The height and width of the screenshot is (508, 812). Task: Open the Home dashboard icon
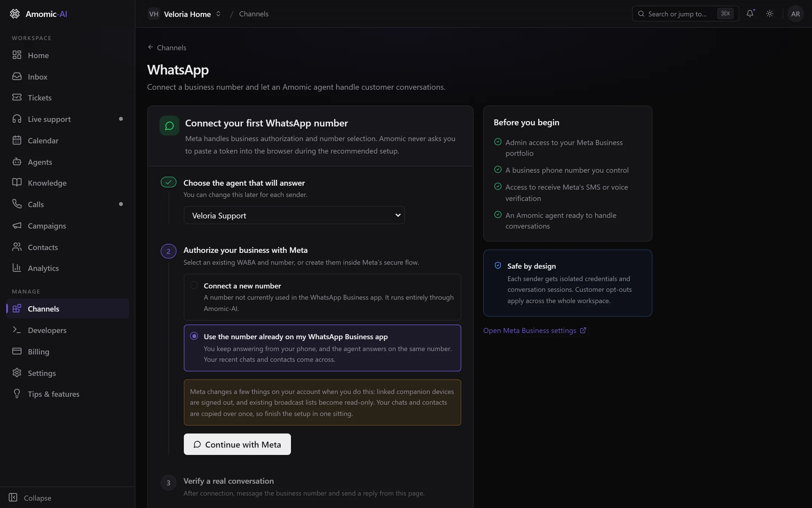(17, 55)
